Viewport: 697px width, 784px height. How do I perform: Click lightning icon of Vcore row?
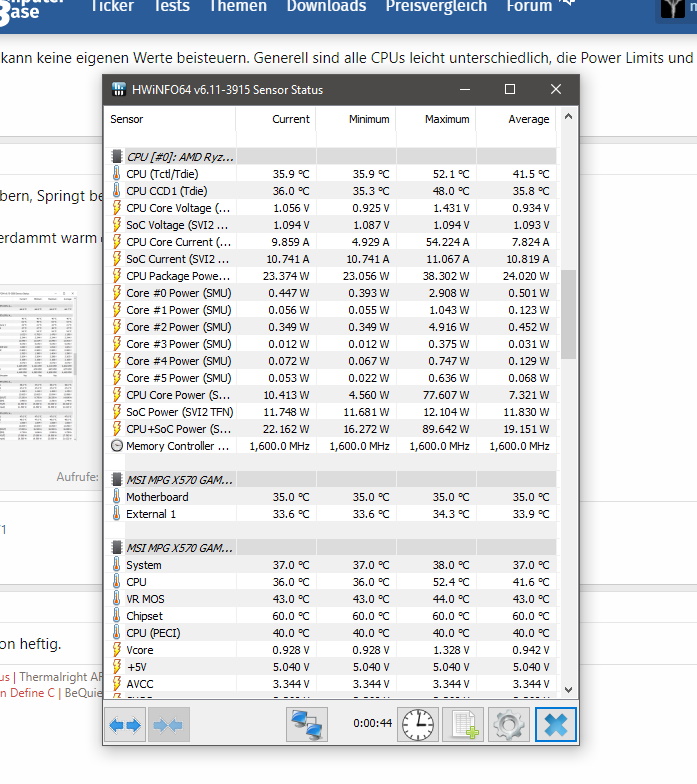coord(116,650)
